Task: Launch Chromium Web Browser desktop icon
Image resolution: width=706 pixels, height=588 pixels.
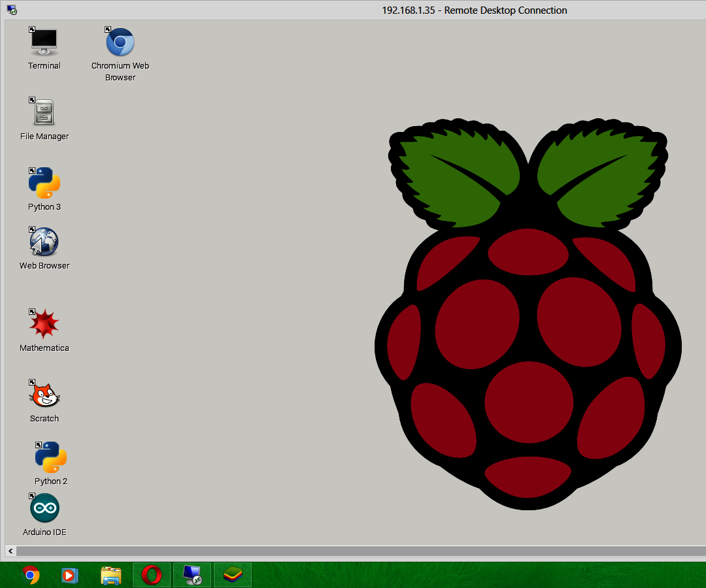Action: [x=120, y=41]
